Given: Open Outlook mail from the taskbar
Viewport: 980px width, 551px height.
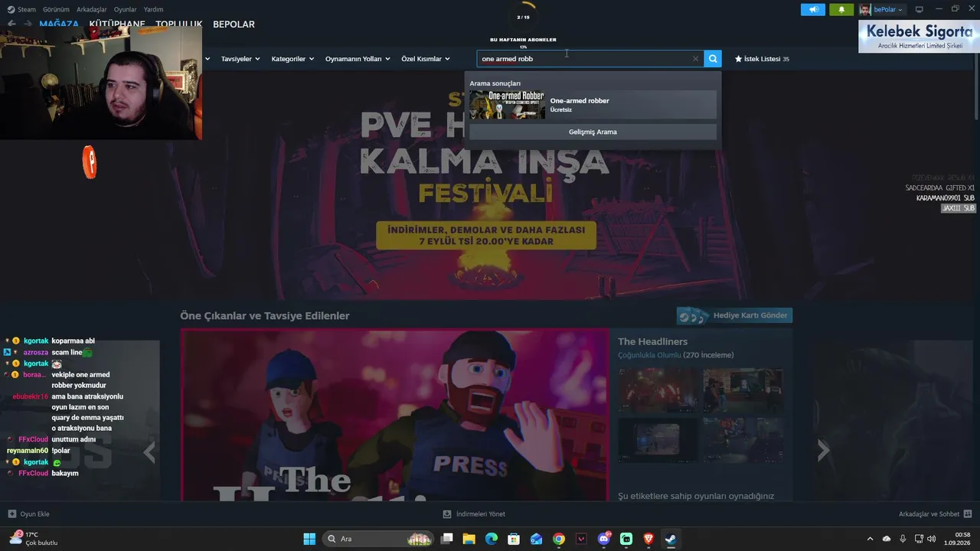Looking at the screenshot, I should (x=537, y=539).
